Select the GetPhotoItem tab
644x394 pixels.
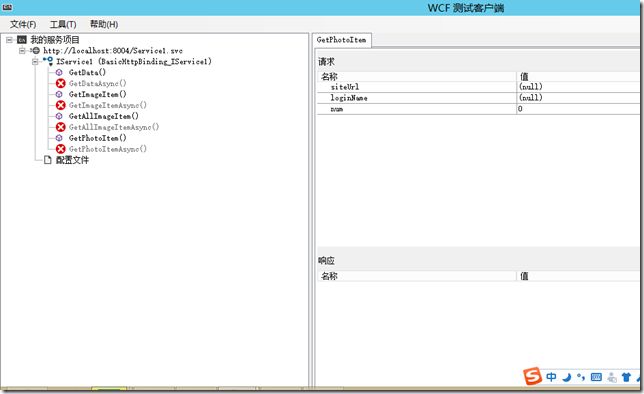pos(341,40)
